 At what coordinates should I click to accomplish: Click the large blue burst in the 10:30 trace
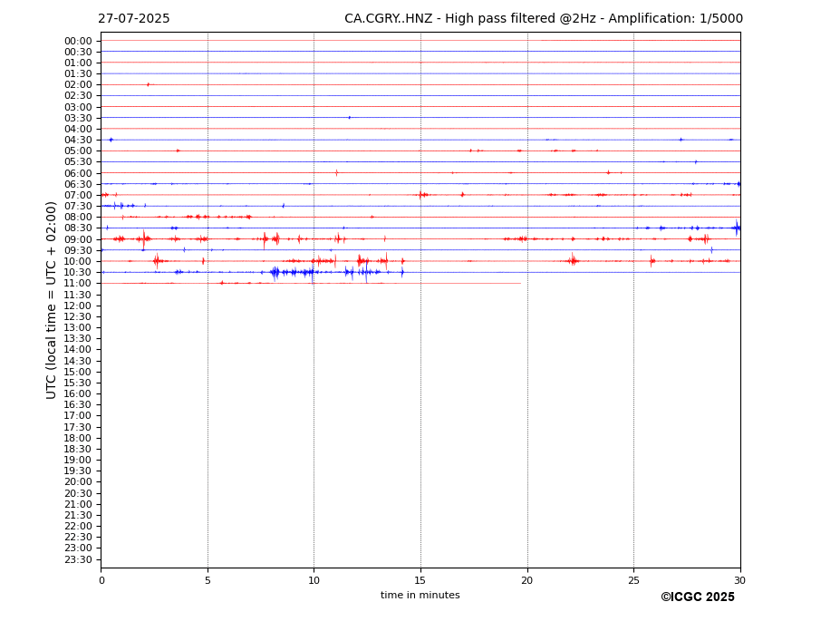(292, 273)
